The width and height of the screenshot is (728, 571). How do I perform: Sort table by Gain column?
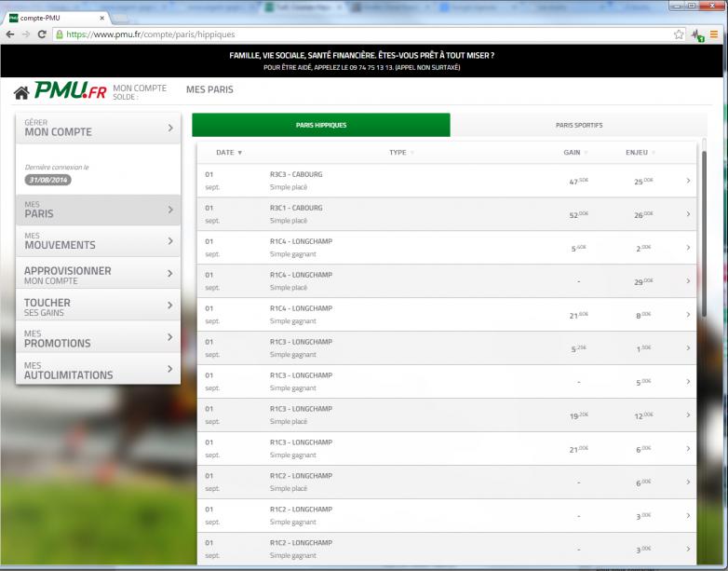(x=575, y=153)
